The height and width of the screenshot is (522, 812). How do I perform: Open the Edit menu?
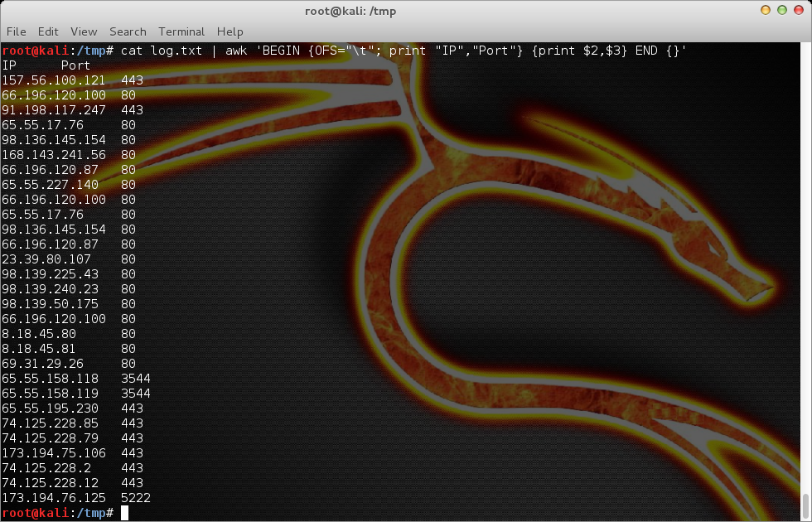coord(48,31)
